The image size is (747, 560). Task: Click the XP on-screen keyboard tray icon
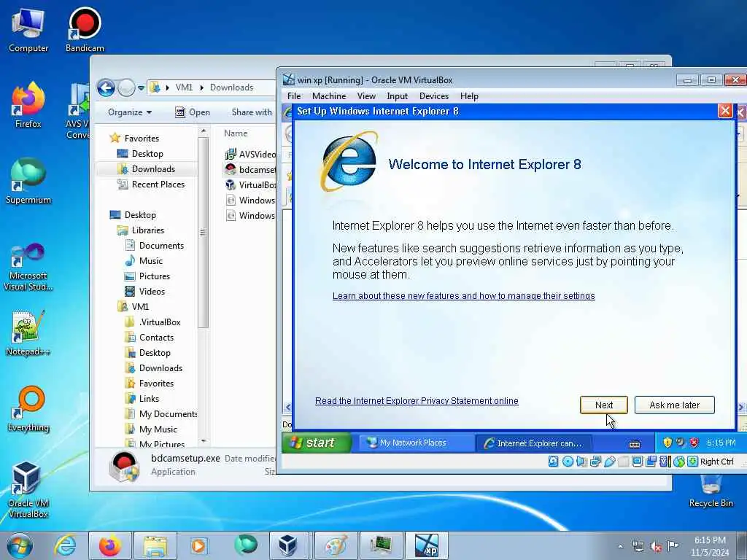pyautogui.click(x=634, y=444)
